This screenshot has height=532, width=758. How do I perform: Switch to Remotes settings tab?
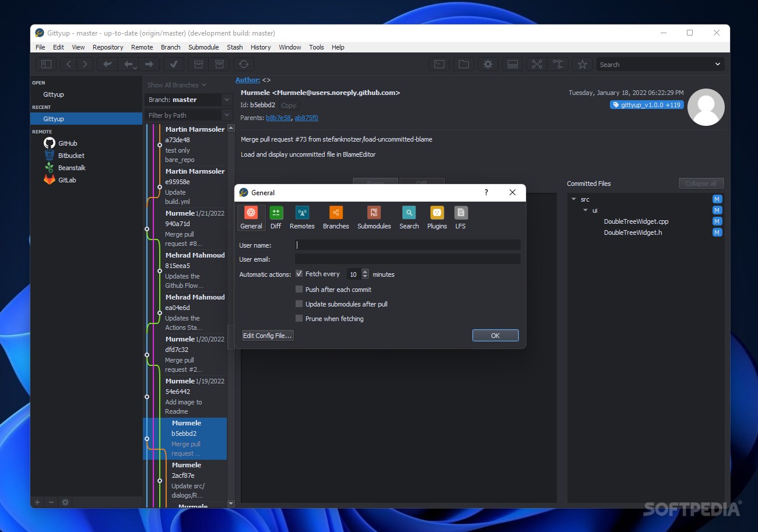(302, 218)
